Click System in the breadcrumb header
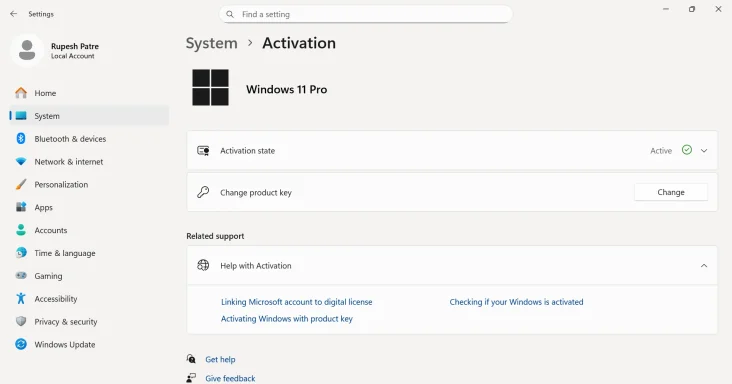This screenshot has height=384, width=732. [x=211, y=43]
